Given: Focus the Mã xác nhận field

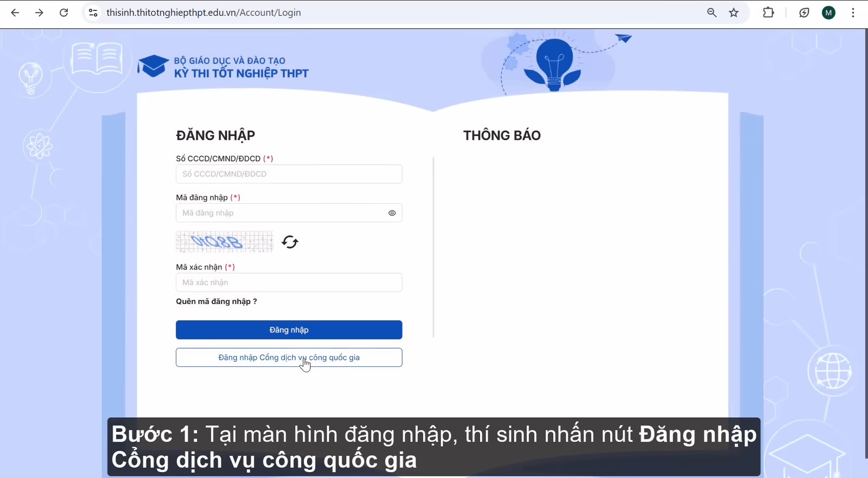Looking at the screenshot, I should point(289,282).
